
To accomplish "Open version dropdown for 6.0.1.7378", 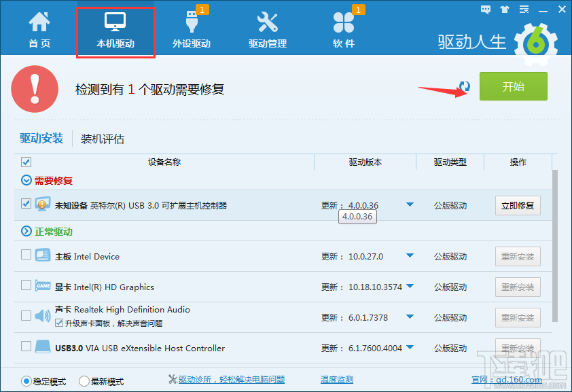I will coord(410,317).
